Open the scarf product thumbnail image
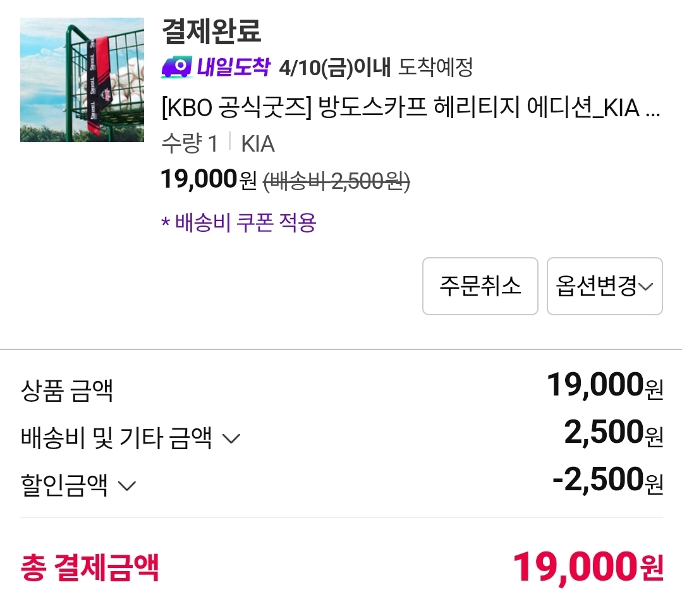Image resolution: width=682 pixels, height=616 pixels. (82, 80)
